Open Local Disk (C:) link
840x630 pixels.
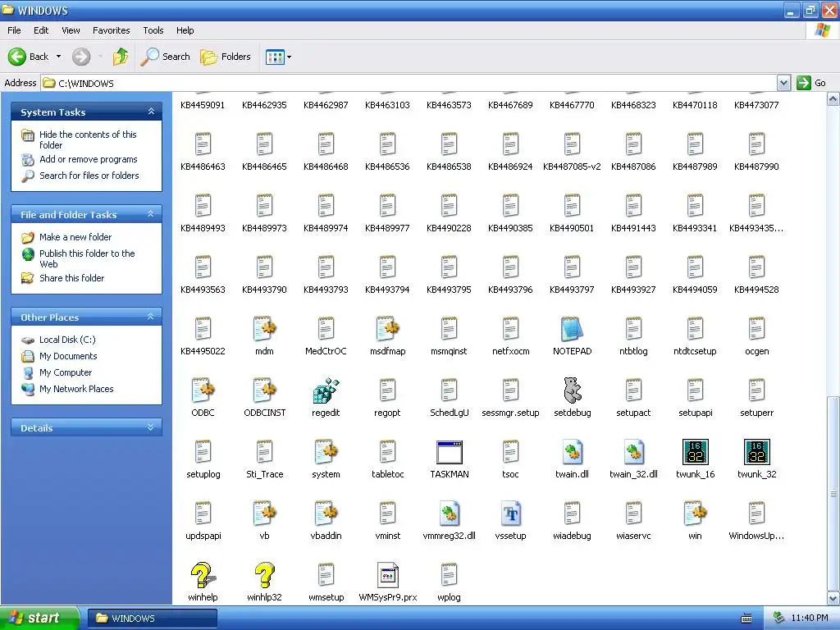pos(67,340)
